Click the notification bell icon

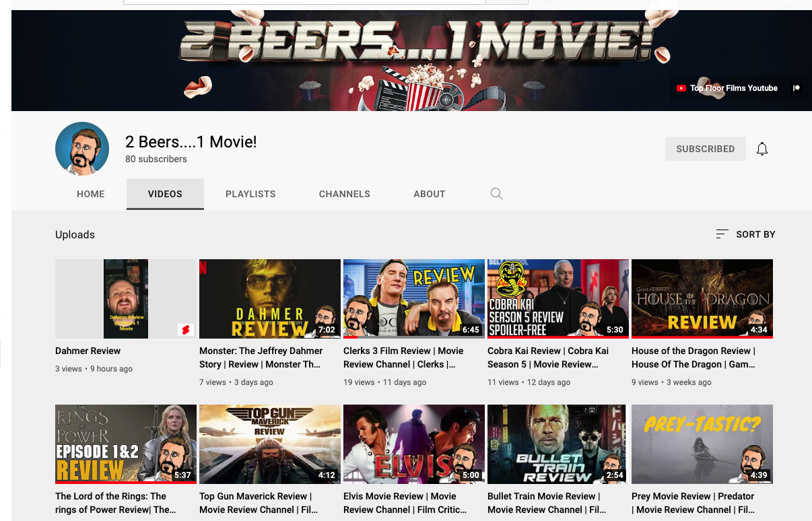(x=762, y=149)
